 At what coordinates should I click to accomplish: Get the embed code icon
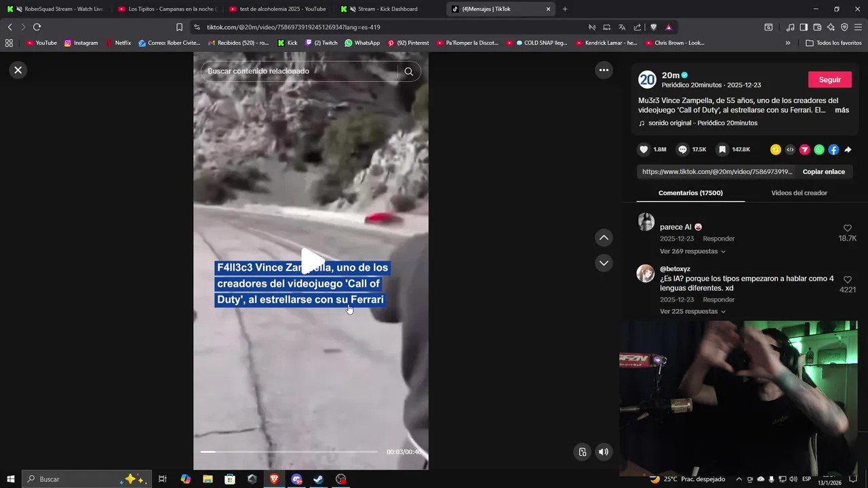click(790, 149)
